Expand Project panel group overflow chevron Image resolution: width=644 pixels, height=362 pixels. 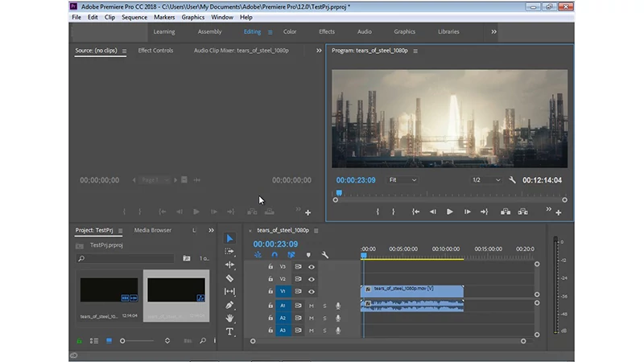pos(211,230)
